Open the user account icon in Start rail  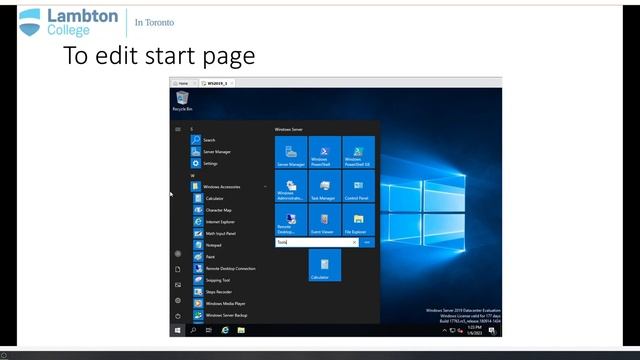click(x=178, y=254)
